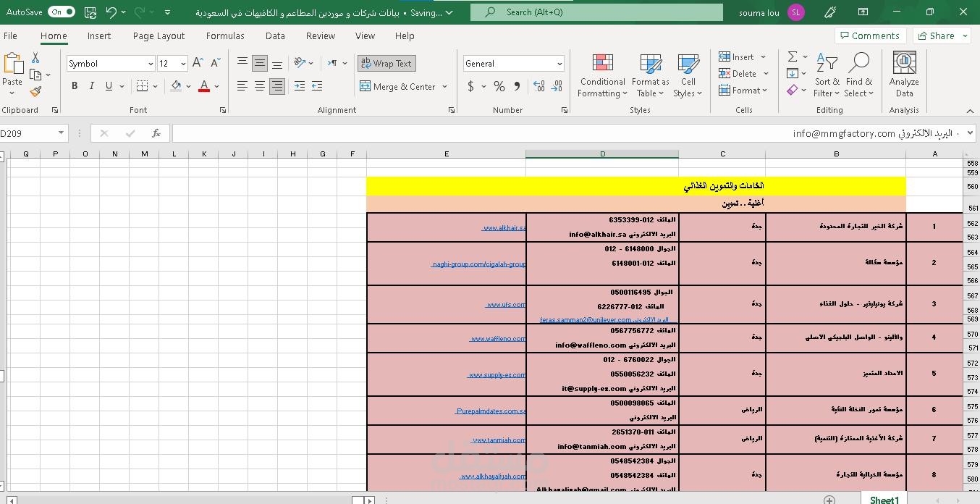Toggle Italic formatting
This screenshot has height=504, width=980.
(92, 86)
